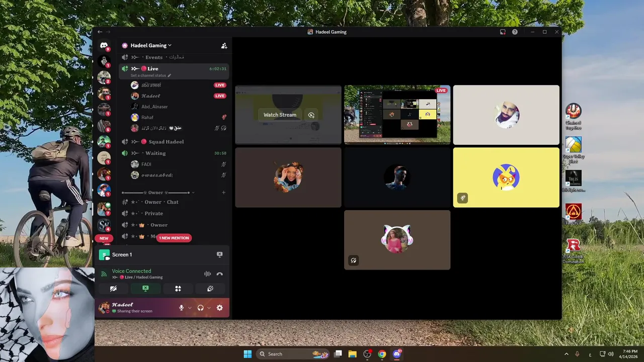Select the LIVE screen share preview tile

point(397,115)
